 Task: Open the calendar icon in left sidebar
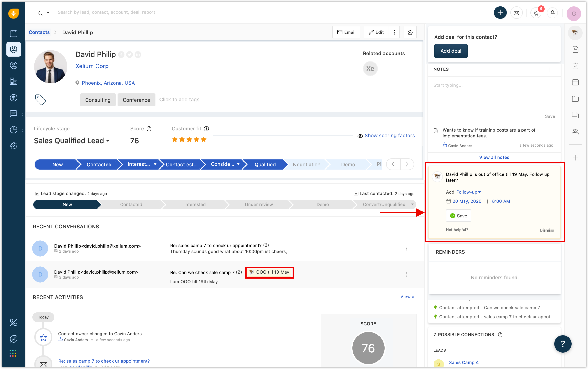pos(14,33)
